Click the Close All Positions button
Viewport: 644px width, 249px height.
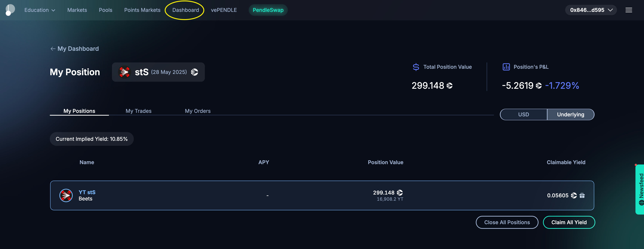pos(507,222)
